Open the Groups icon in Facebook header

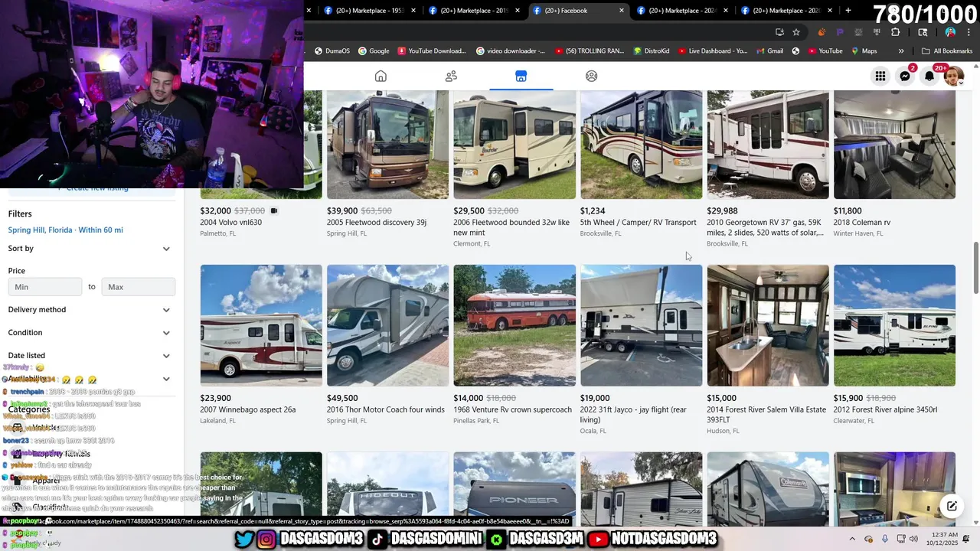591,76
